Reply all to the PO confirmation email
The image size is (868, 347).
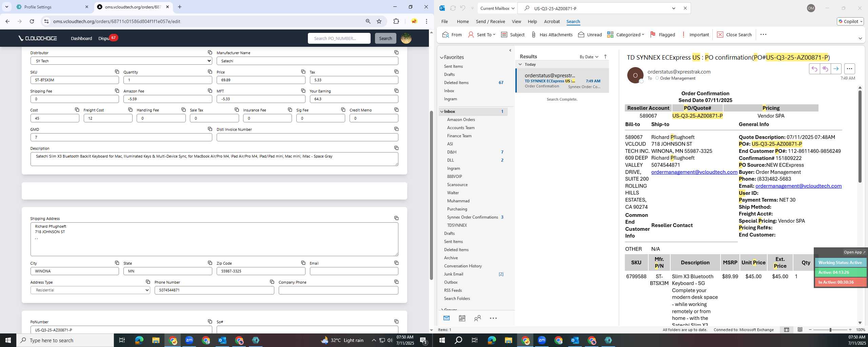point(825,69)
